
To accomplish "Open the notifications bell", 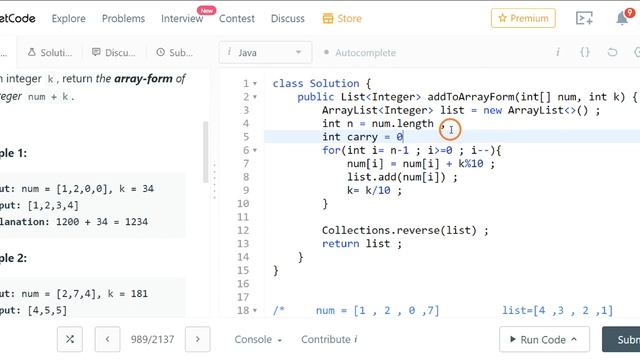I will point(622,18).
